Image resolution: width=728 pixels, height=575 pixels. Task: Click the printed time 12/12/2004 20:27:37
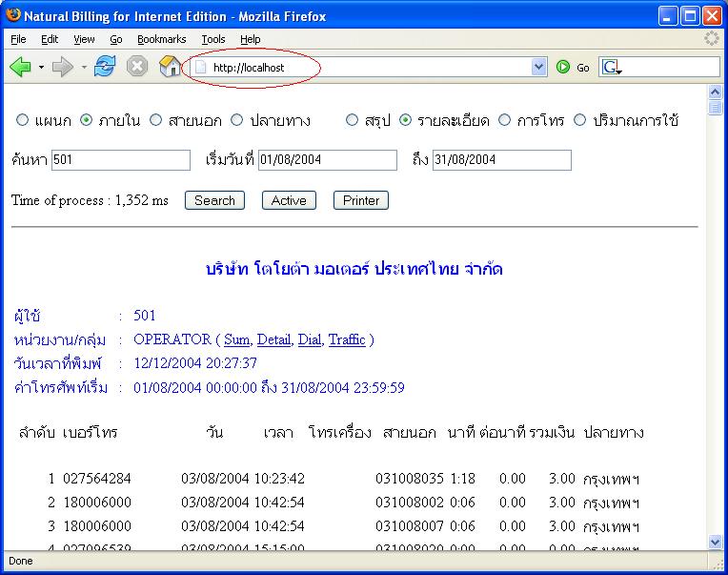[195, 362]
